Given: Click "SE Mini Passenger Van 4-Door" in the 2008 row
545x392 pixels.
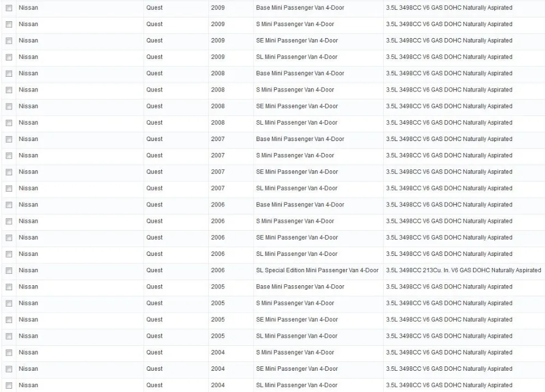Looking at the screenshot, I should (297, 106).
